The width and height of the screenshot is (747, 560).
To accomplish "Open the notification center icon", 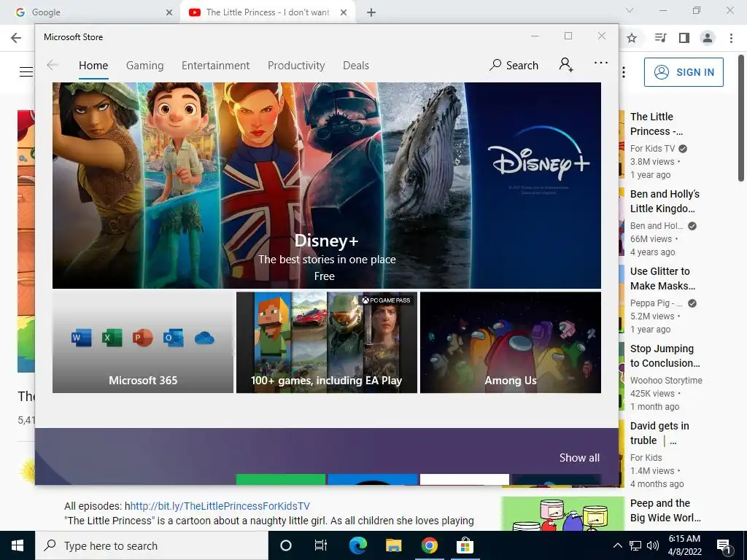I will point(724,547).
